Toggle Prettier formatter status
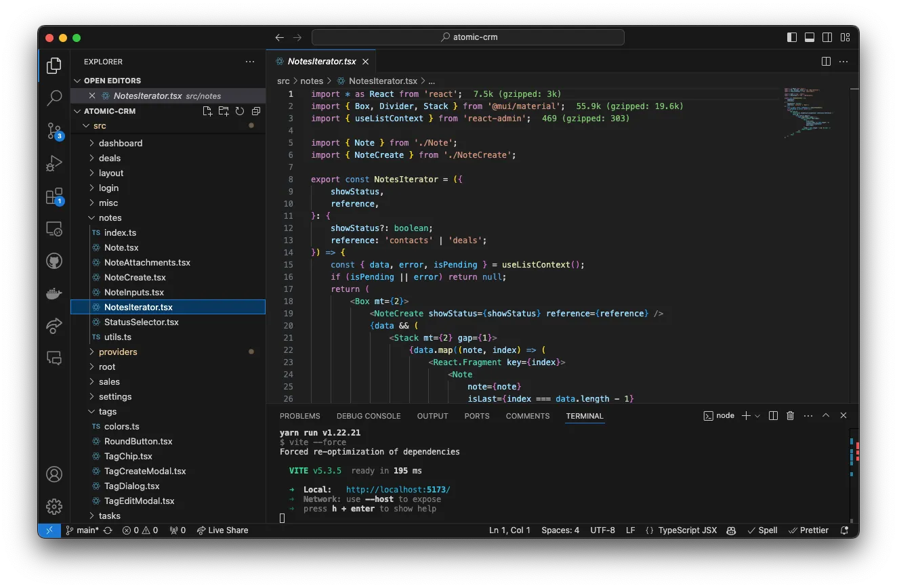This screenshot has width=897, height=588. tap(808, 530)
